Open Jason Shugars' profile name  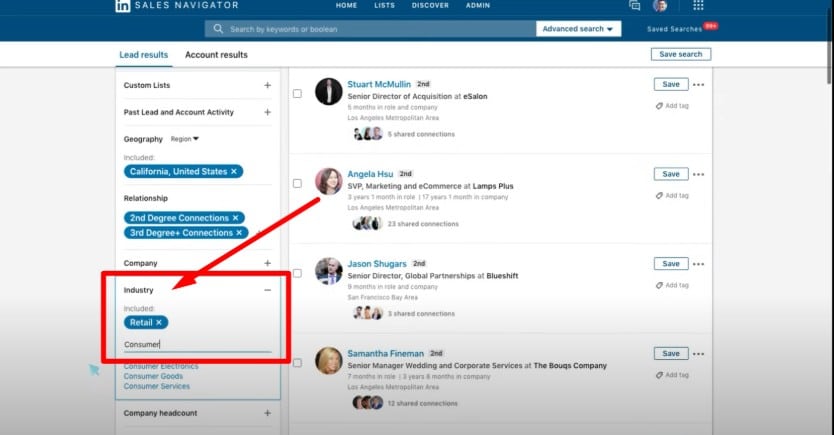coord(377,264)
